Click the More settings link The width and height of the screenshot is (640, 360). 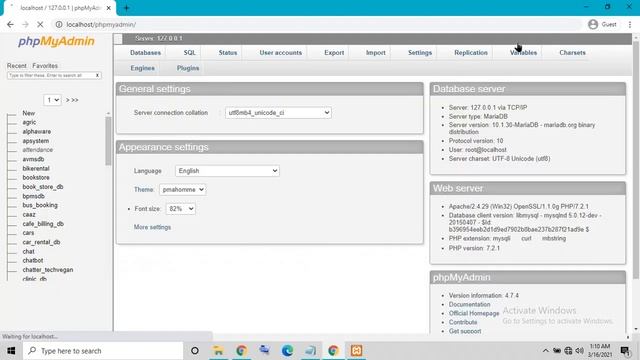(x=152, y=227)
